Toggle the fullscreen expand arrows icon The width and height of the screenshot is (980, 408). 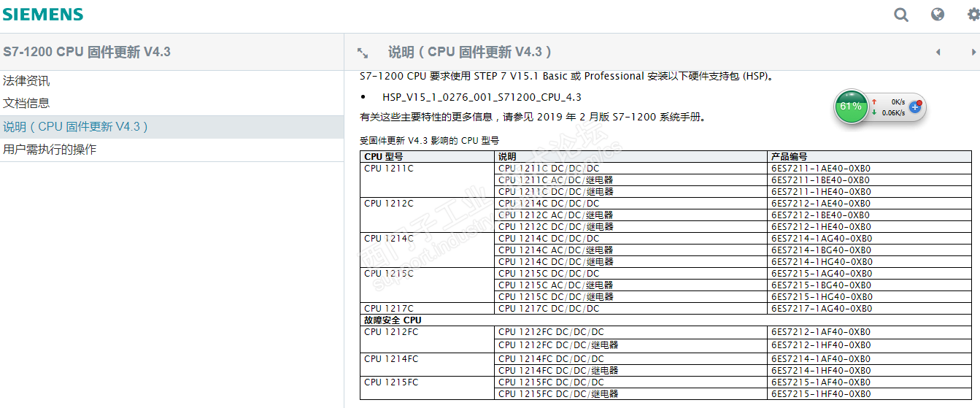tap(362, 53)
